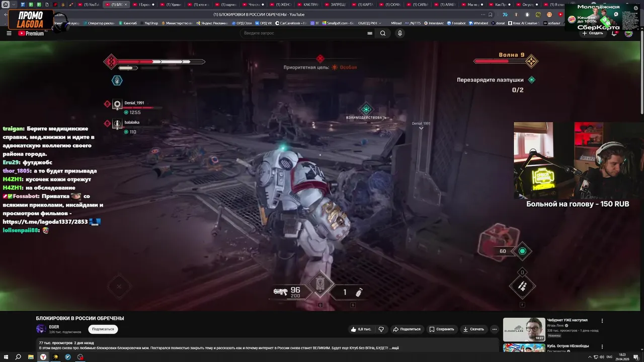The width and height of the screenshot is (644, 362).
Task: Open Windows taskbar search
Action: [18, 357]
